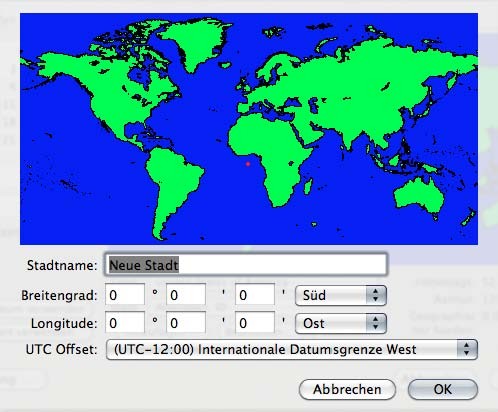Click the Stadtname text field
Screen dimensions: 498x412
[x=246, y=265]
